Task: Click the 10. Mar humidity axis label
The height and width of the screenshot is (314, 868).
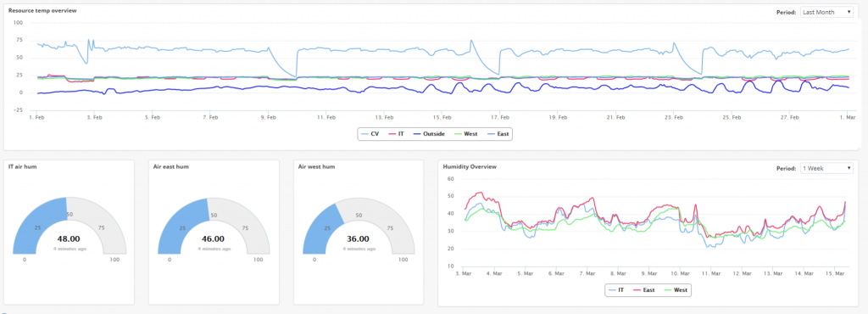Action: [681, 273]
